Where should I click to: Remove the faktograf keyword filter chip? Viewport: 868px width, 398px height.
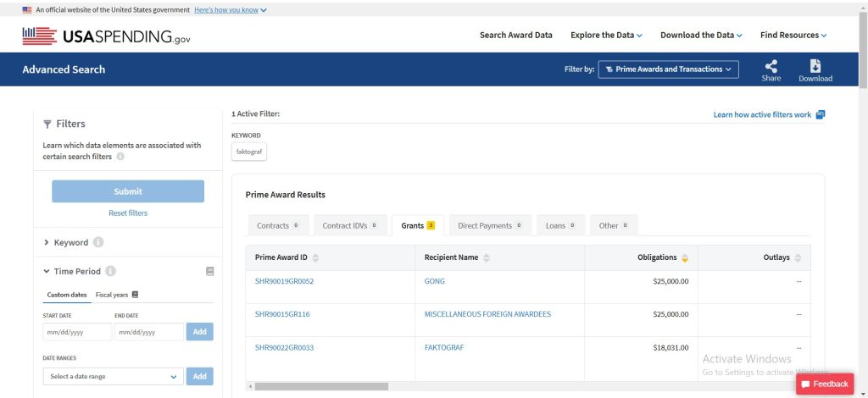point(249,152)
